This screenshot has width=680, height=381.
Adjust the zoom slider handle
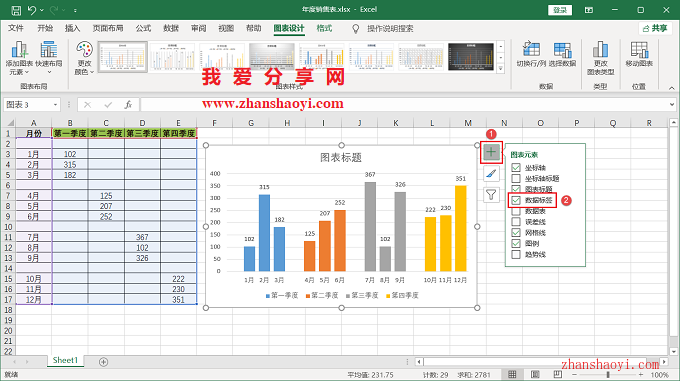(608, 374)
